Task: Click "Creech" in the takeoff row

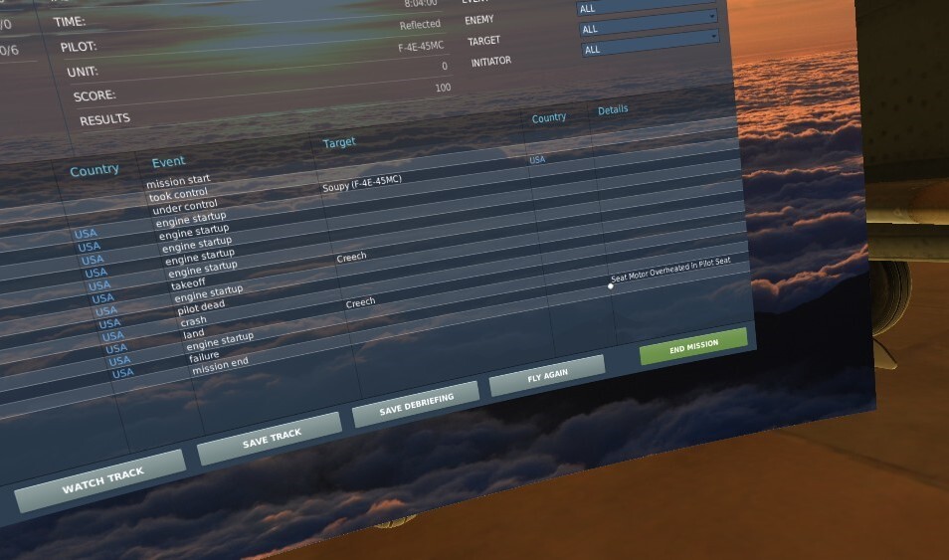Action: pos(351,258)
